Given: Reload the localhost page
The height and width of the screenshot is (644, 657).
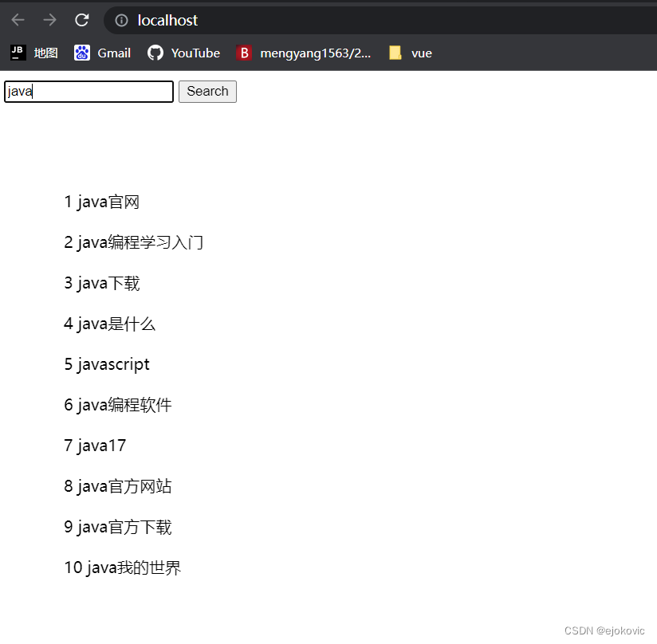Looking at the screenshot, I should 81,20.
